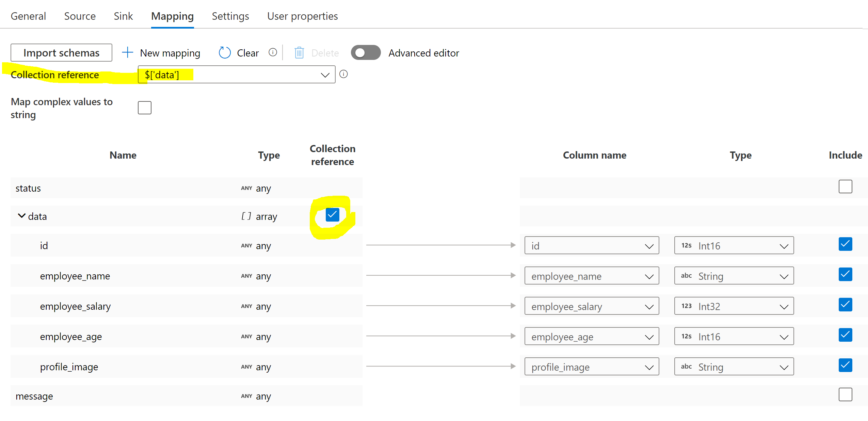Click the New mapping plus icon
The width and height of the screenshot is (868, 421).
[127, 52]
